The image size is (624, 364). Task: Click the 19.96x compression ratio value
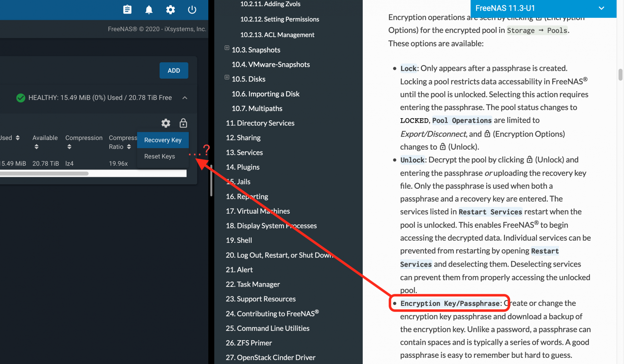118,163
